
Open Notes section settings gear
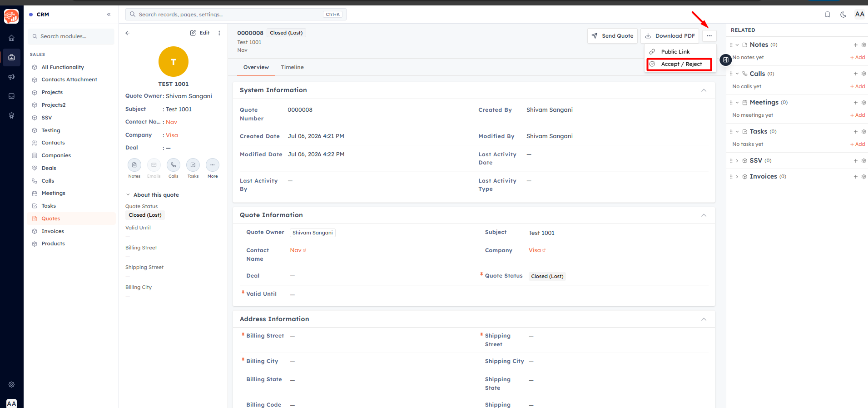864,45
